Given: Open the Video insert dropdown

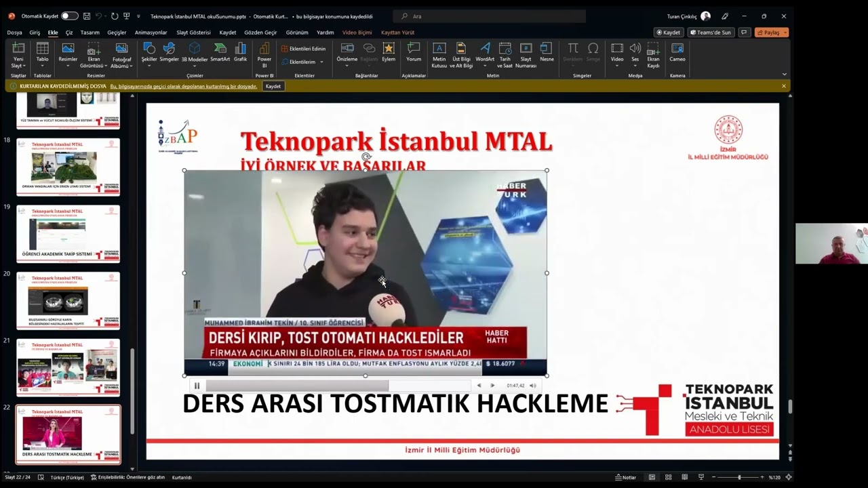Looking at the screenshot, I should 617,54.
